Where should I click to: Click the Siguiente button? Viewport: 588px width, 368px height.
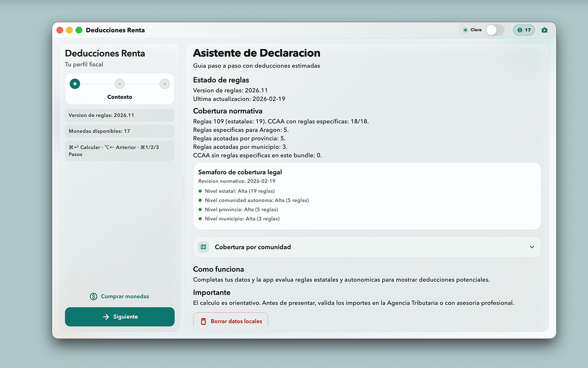[120, 317]
